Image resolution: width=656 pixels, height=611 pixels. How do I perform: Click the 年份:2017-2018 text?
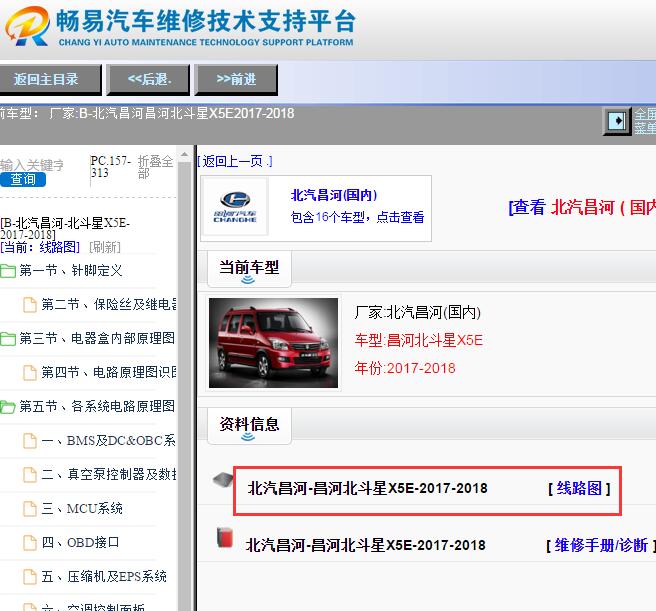click(405, 368)
